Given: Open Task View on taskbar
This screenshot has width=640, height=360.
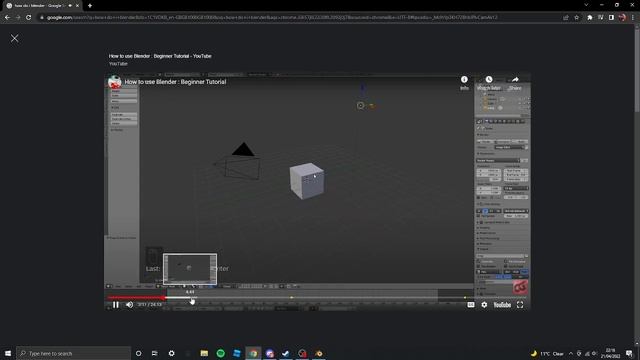Looking at the screenshot, I should tap(155, 353).
